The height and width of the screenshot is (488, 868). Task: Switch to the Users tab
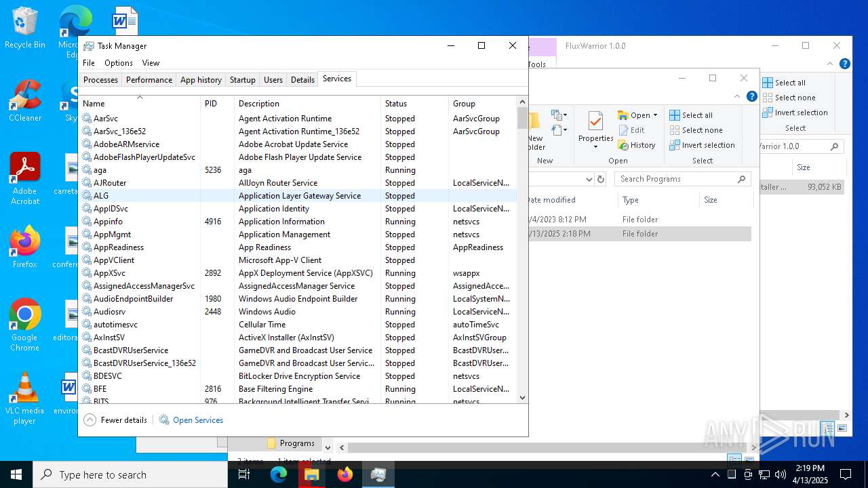pyautogui.click(x=273, y=80)
